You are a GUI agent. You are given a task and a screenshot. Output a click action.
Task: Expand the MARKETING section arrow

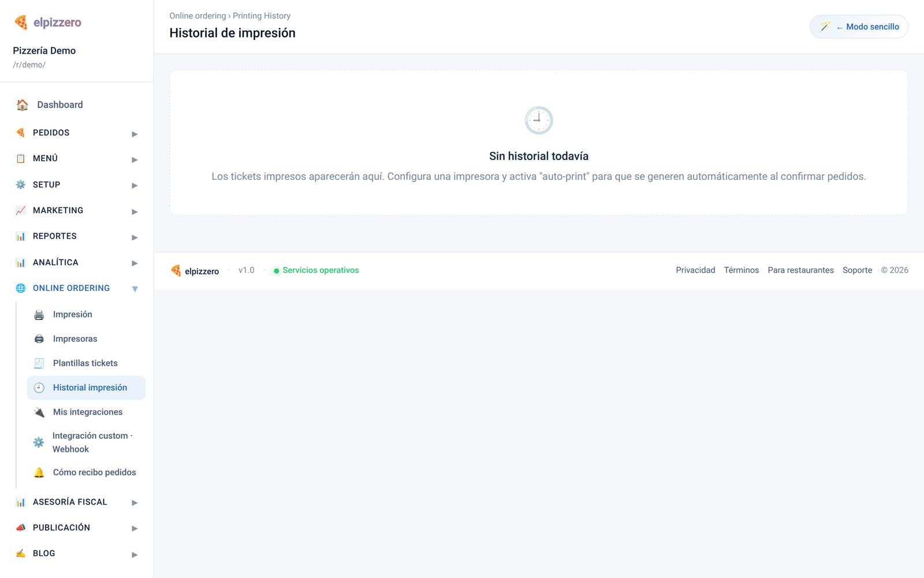click(x=135, y=212)
